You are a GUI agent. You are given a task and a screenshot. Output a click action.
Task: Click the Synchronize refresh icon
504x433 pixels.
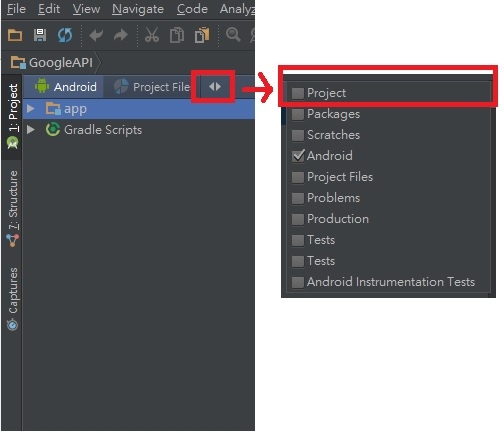pos(65,35)
